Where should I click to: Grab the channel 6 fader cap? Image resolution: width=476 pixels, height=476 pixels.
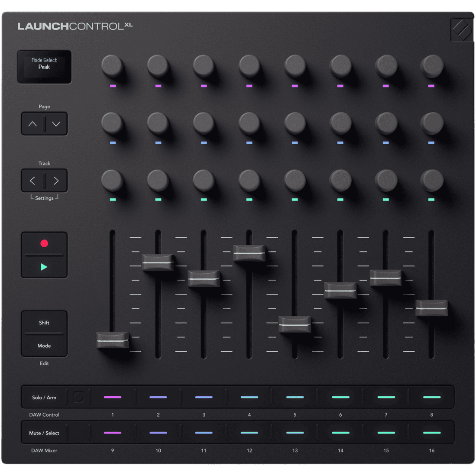(340, 290)
